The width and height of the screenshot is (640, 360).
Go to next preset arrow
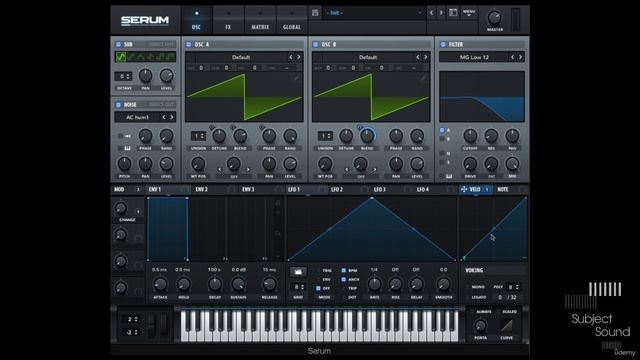tap(441, 13)
